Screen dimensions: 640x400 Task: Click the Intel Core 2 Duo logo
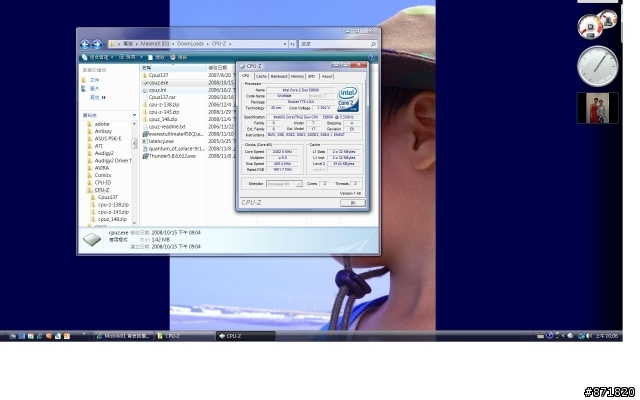pyautogui.click(x=348, y=98)
